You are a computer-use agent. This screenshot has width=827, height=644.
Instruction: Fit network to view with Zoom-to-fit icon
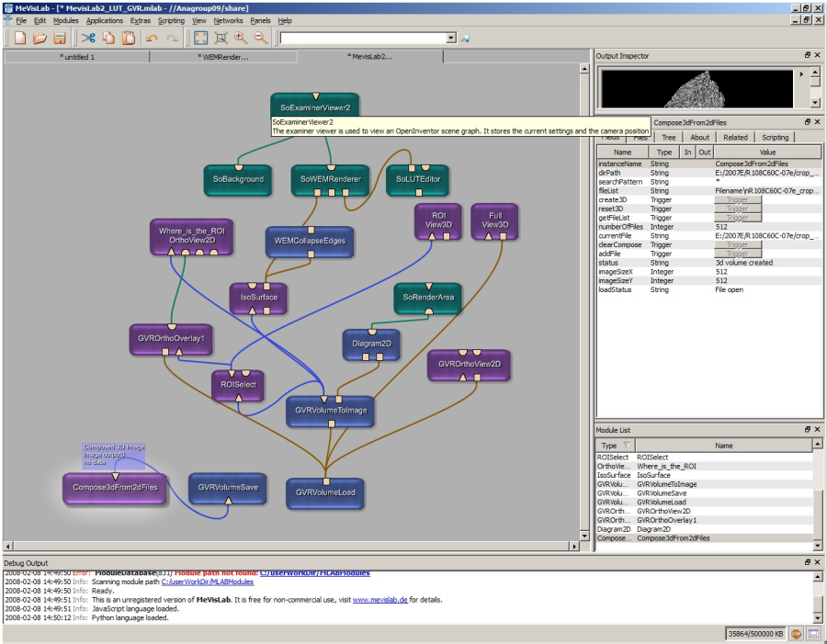click(x=200, y=38)
